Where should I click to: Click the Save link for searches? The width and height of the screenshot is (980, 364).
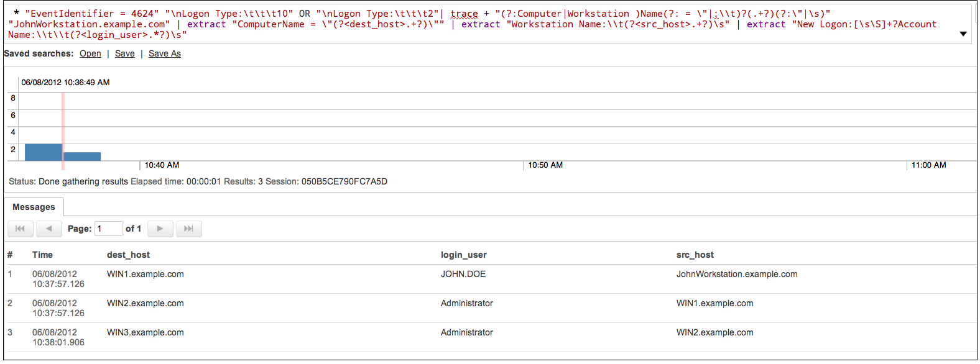point(124,54)
